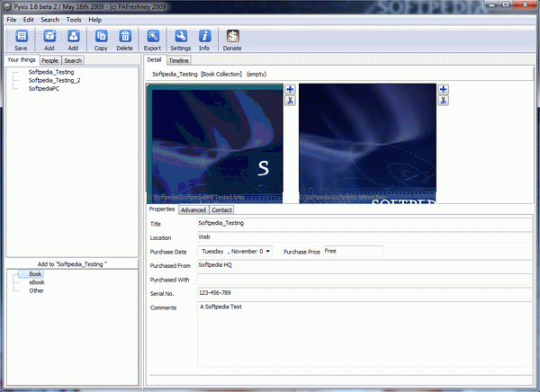540x392 pixels.
Task: Click the Info toolbar icon
Action: [x=204, y=36]
